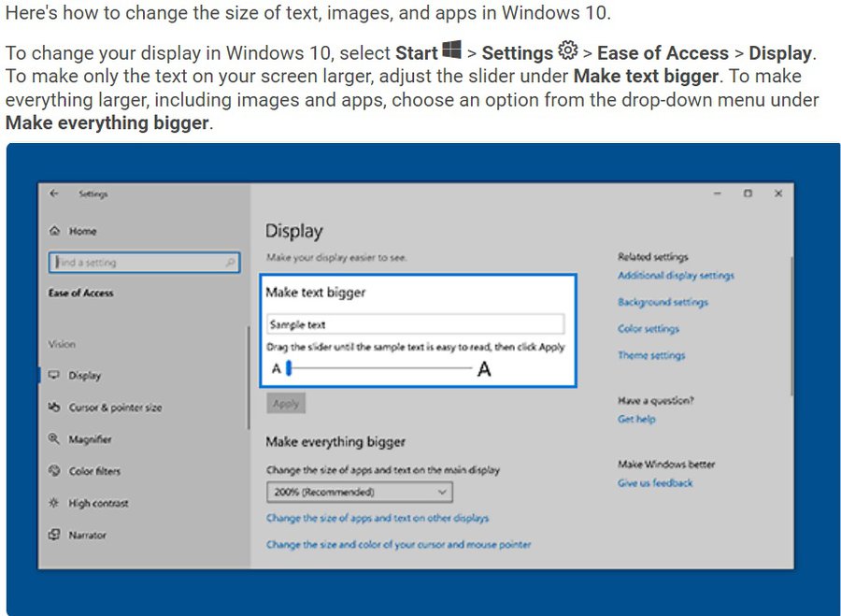Click the Windows Start logo in the article
This screenshot has width=841, height=616.
(x=451, y=50)
